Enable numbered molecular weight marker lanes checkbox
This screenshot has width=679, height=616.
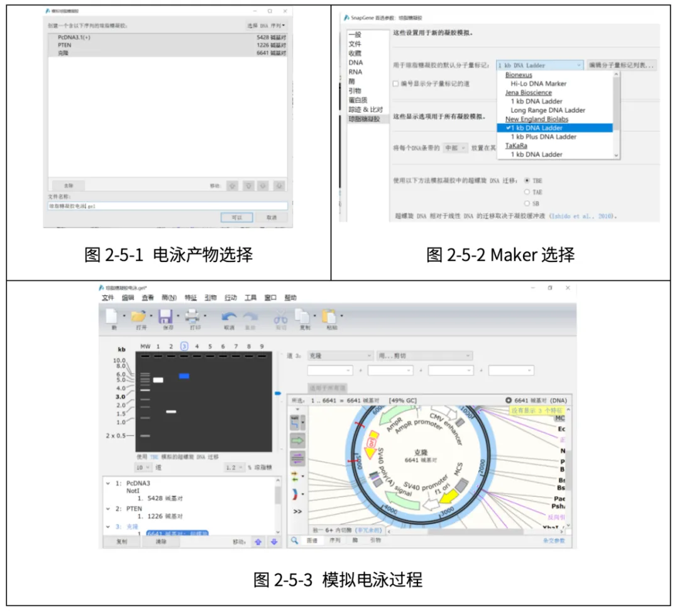(x=395, y=84)
